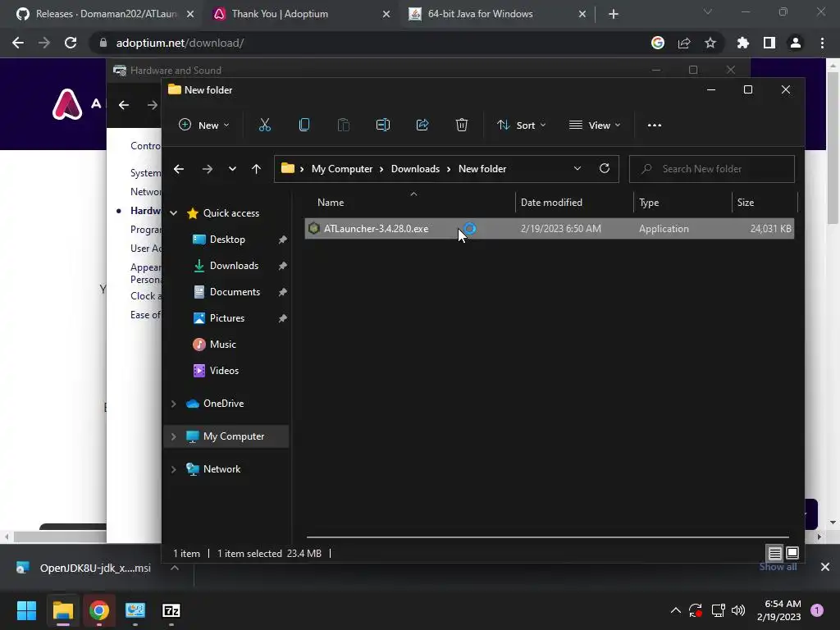
Task: Open options arrow for OpenJDK8U download
Action: 175,568
